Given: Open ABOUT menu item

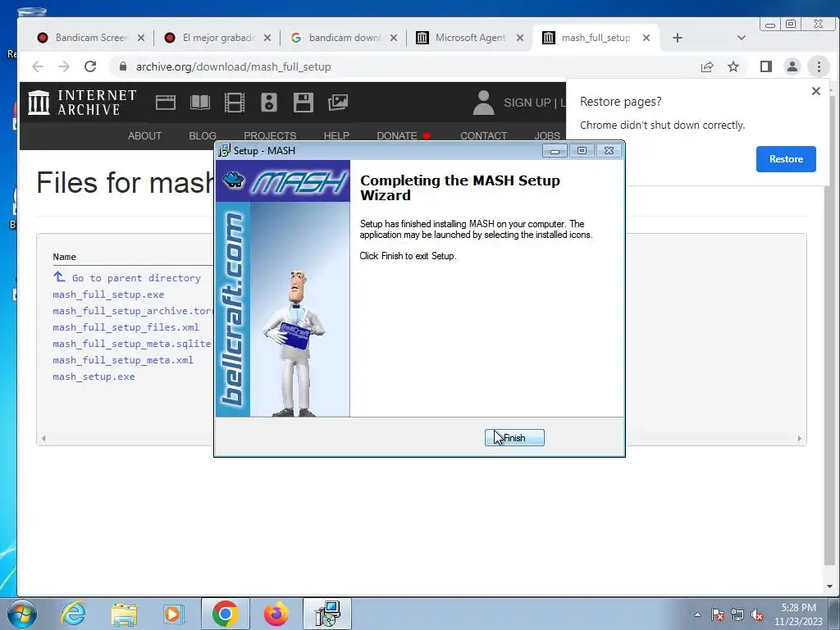Looking at the screenshot, I should click(x=144, y=135).
